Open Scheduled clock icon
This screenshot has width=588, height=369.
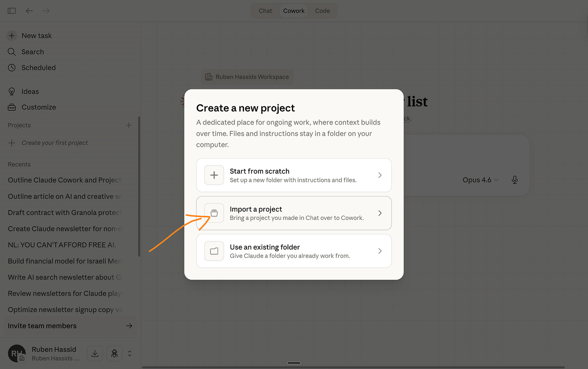[x=12, y=67]
